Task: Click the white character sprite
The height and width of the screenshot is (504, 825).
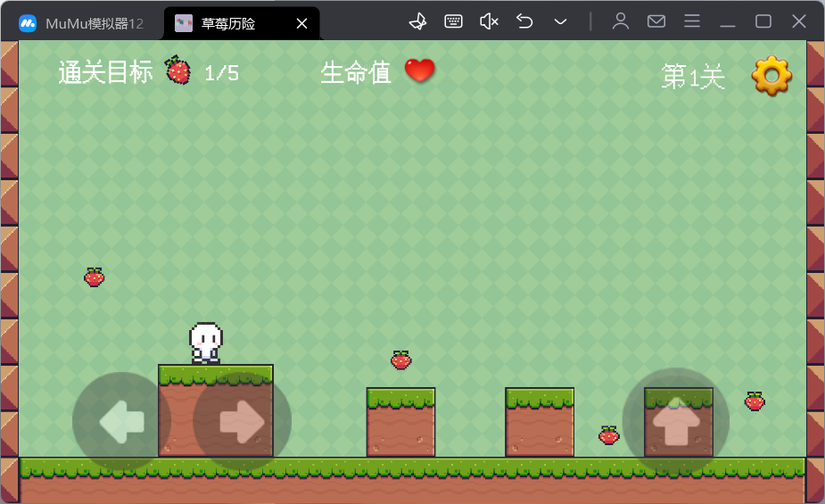Action: (x=206, y=343)
